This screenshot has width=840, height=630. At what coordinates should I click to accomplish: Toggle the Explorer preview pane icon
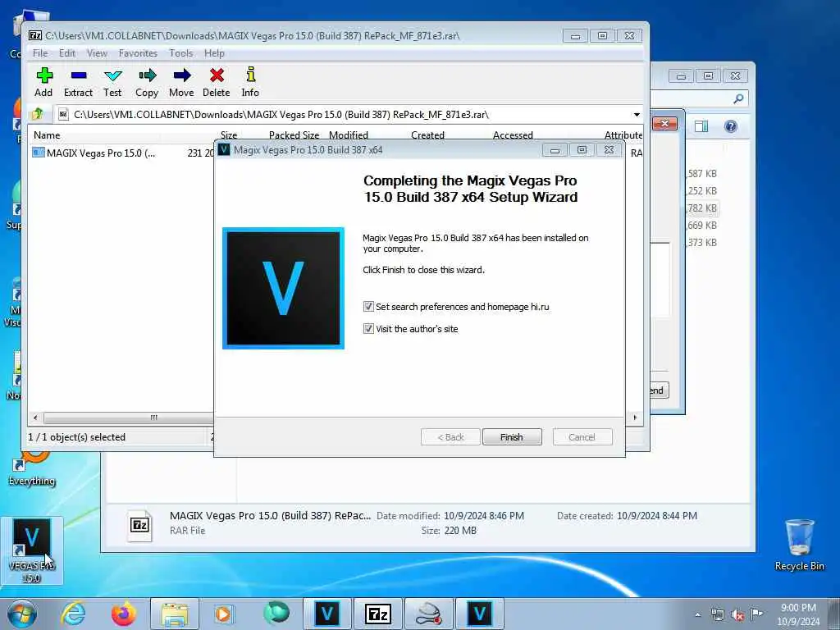point(701,126)
